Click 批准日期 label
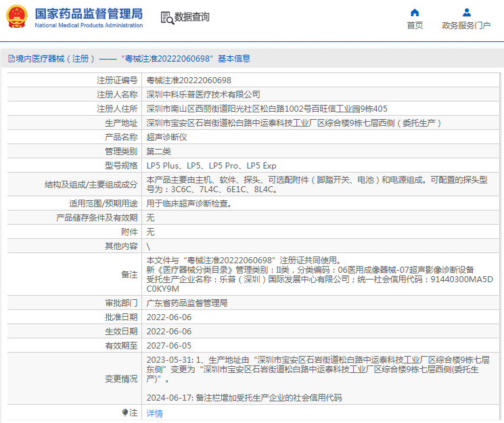Screen dimensions: 504x423 click(x=121, y=317)
